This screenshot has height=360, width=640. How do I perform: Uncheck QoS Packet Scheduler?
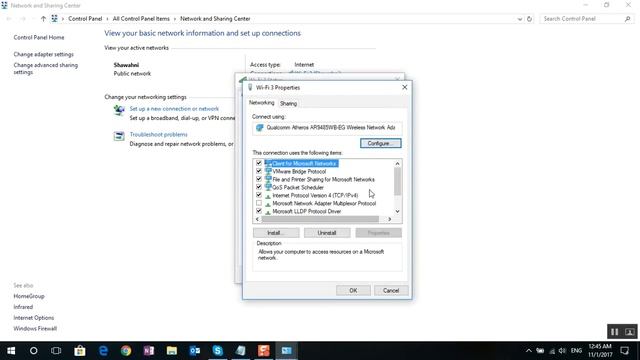point(259,187)
